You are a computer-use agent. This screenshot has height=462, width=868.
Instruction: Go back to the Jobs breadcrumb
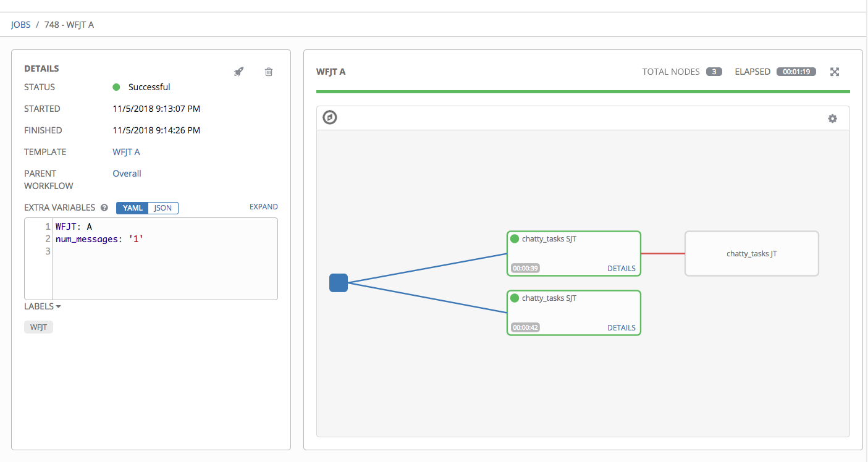click(x=20, y=25)
